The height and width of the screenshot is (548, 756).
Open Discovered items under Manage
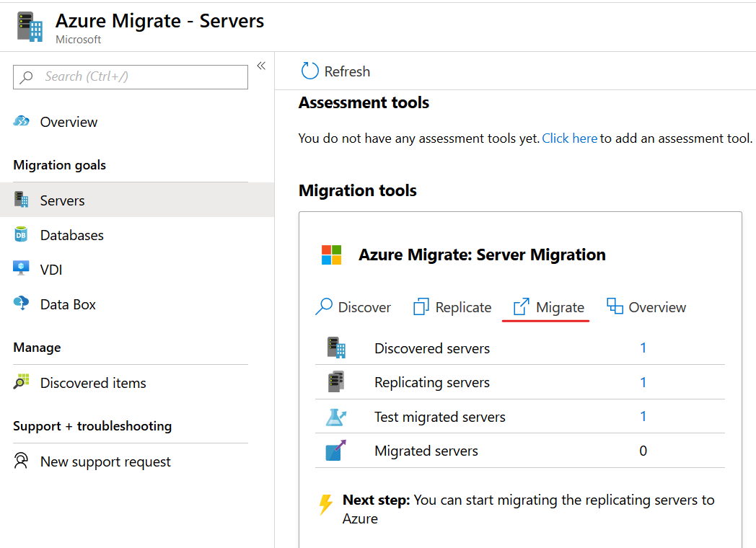click(x=93, y=383)
